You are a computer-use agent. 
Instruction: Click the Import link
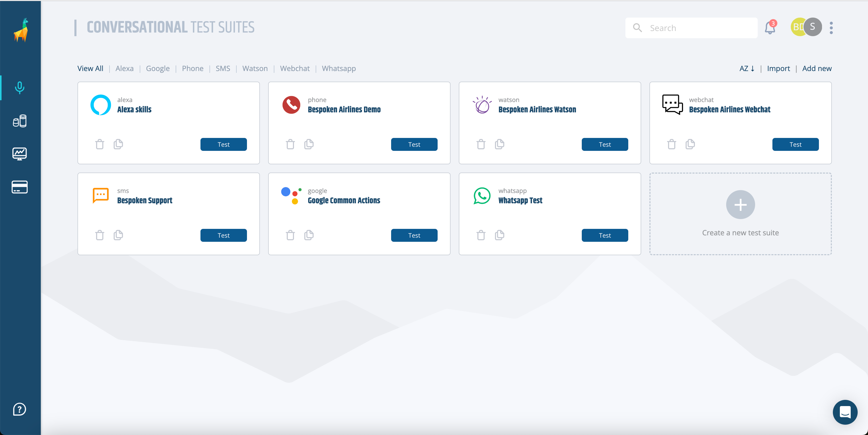click(779, 68)
